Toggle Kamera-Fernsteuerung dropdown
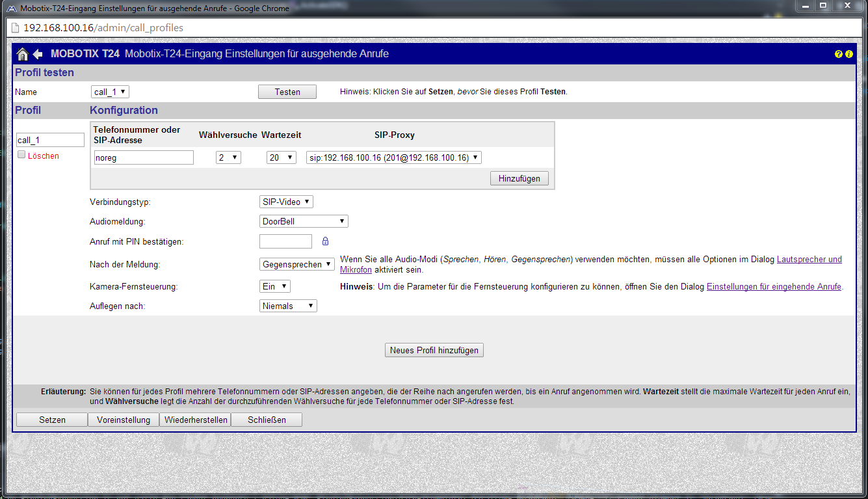868x499 pixels. (275, 286)
